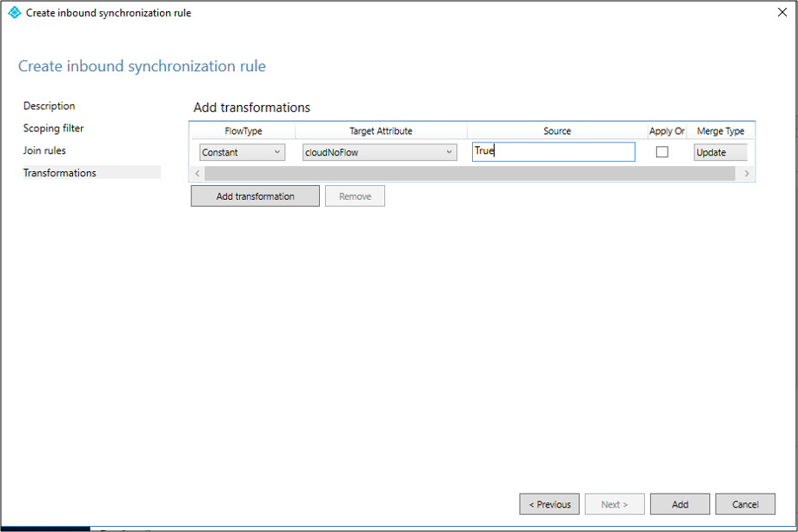Click the Apply Once column header
This screenshot has width=798, height=532.
coord(667,131)
